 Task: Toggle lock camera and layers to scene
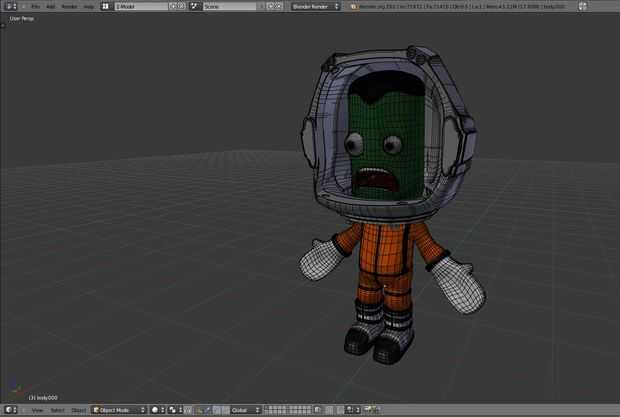[x=317, y=410]
